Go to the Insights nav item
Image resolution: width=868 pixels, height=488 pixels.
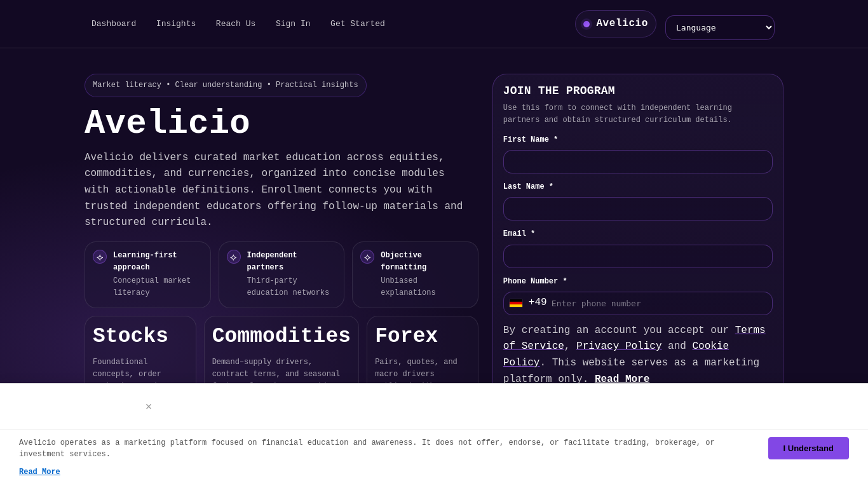[176, 24]
